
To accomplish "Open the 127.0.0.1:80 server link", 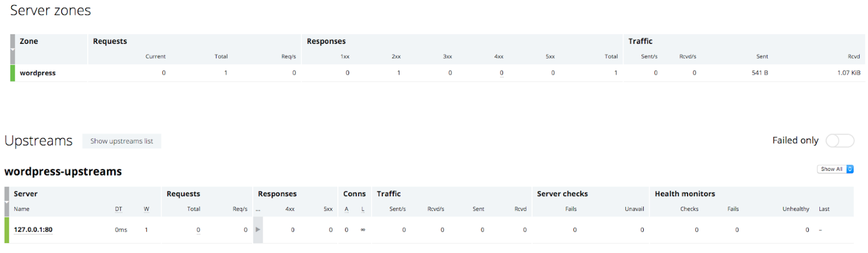I will pos(34,230).
